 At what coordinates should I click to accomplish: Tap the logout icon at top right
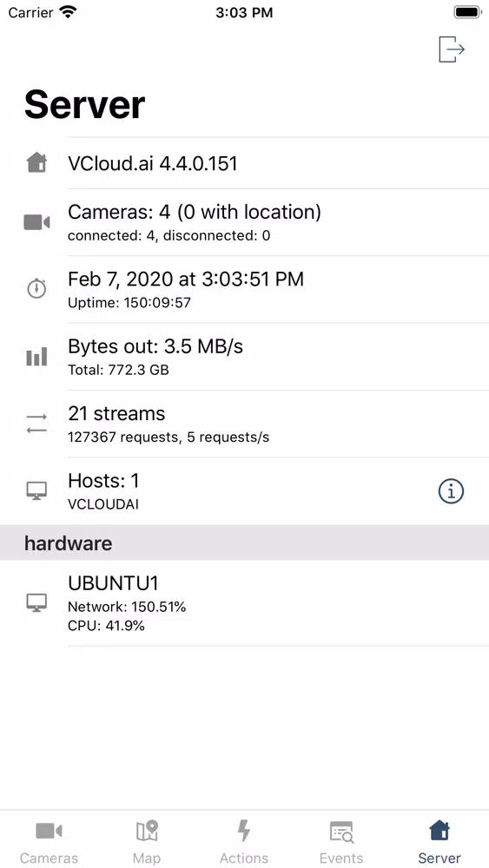452,49
